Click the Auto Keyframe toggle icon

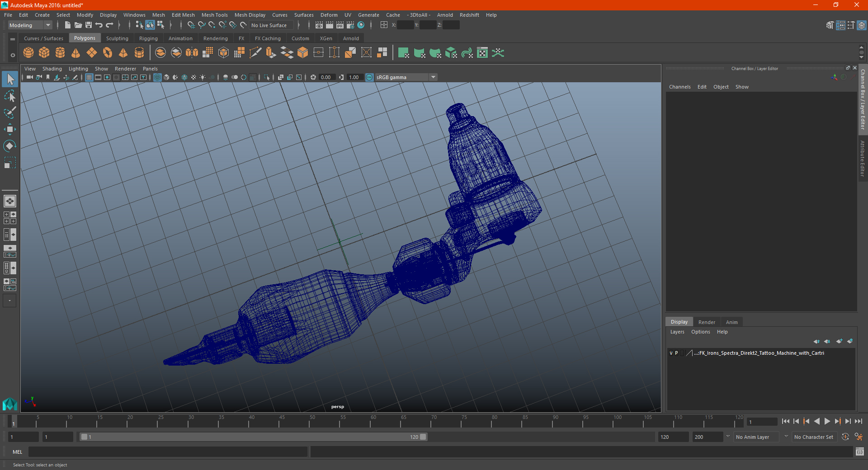click(845, 437)
